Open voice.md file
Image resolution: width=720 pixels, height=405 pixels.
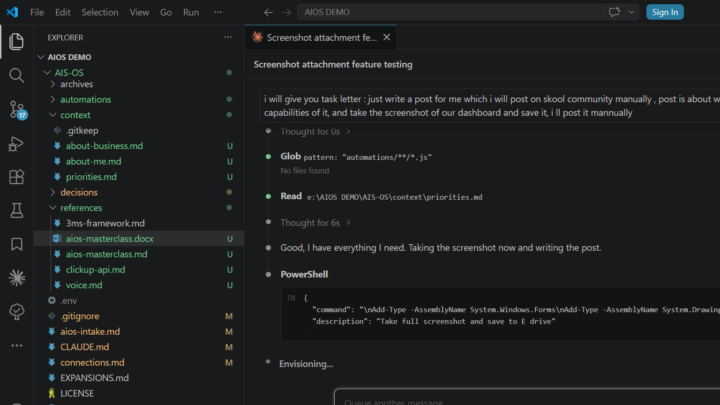84,285
